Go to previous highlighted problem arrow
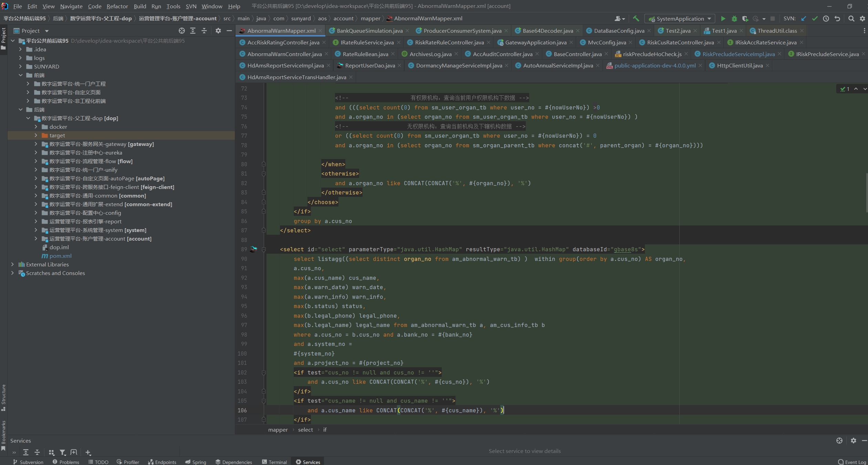This screenshot has width=868, height=465. click(856, 89)
